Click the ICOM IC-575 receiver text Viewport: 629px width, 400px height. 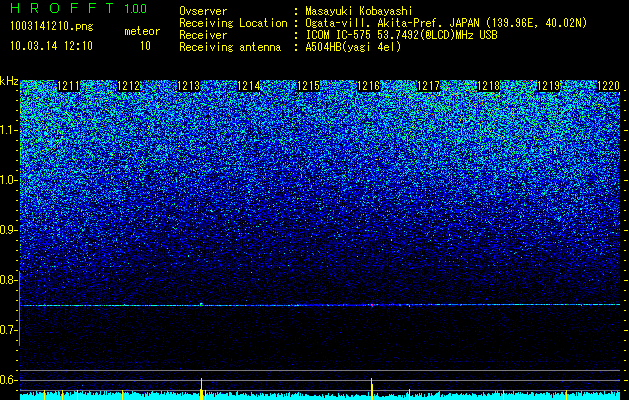(401, 35)
